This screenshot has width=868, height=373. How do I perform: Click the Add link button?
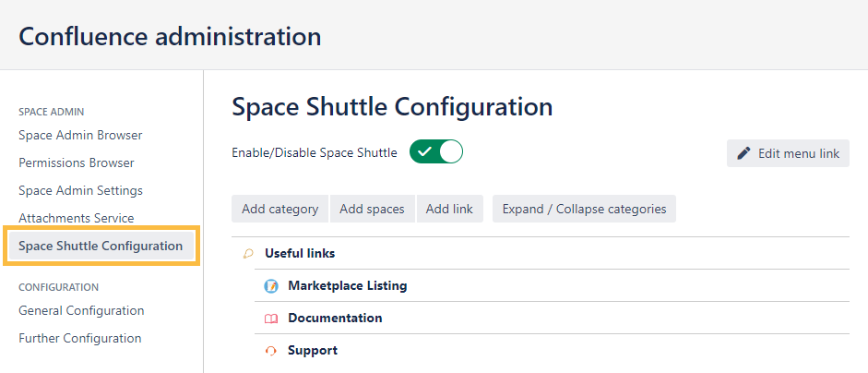(449, 209)
